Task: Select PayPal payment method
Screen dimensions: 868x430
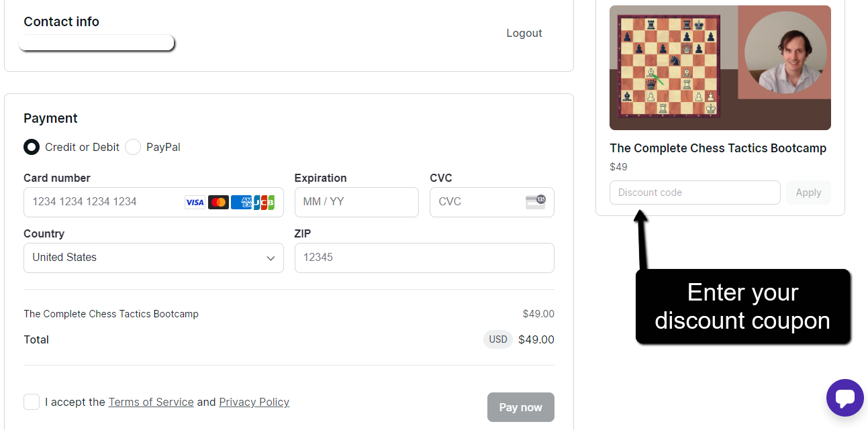Action: click(133, 147)
